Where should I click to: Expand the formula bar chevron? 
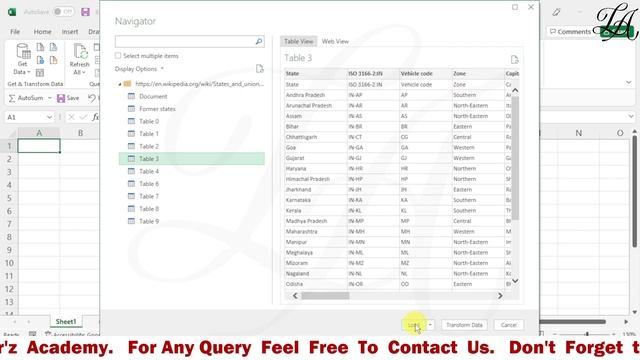630,117
